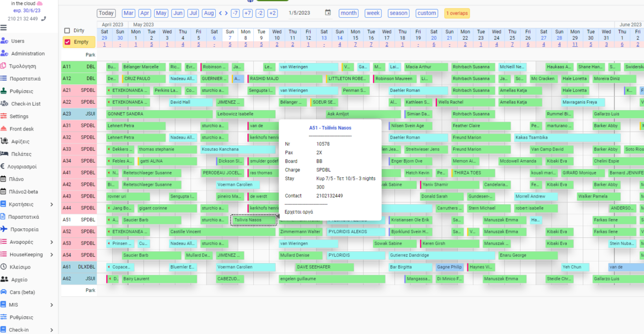This screenshot has height=334, width=644.
Task: Click the Users sidebar icon
Action: coord(4,41)
